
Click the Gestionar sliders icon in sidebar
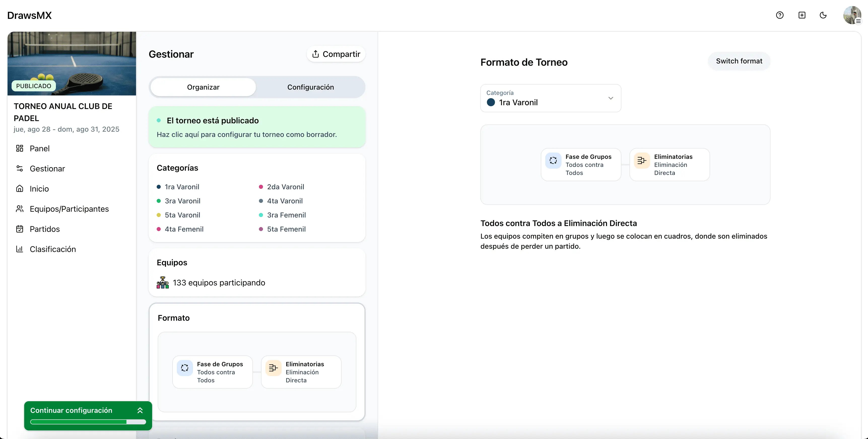point(20,168)
